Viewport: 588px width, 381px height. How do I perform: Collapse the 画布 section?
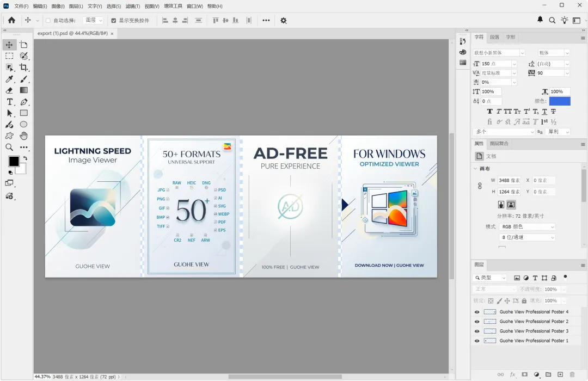click(x=475, y=169)
